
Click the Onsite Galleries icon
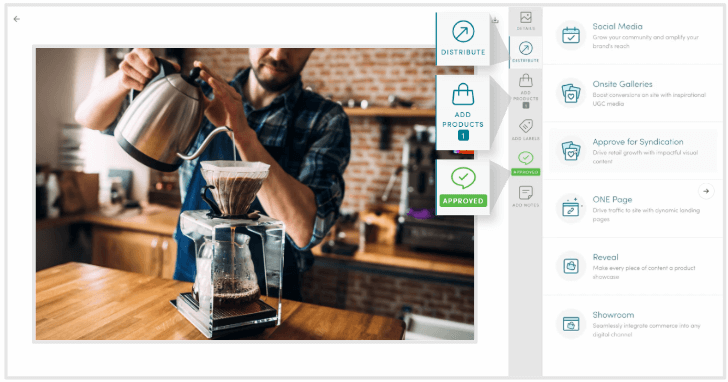coord(571,93)
